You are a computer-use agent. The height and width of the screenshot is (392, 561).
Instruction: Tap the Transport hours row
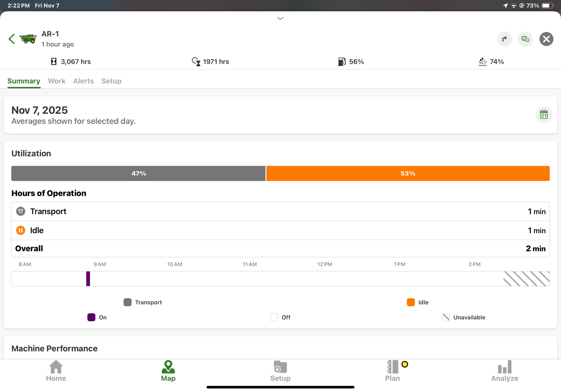(280, 211)
